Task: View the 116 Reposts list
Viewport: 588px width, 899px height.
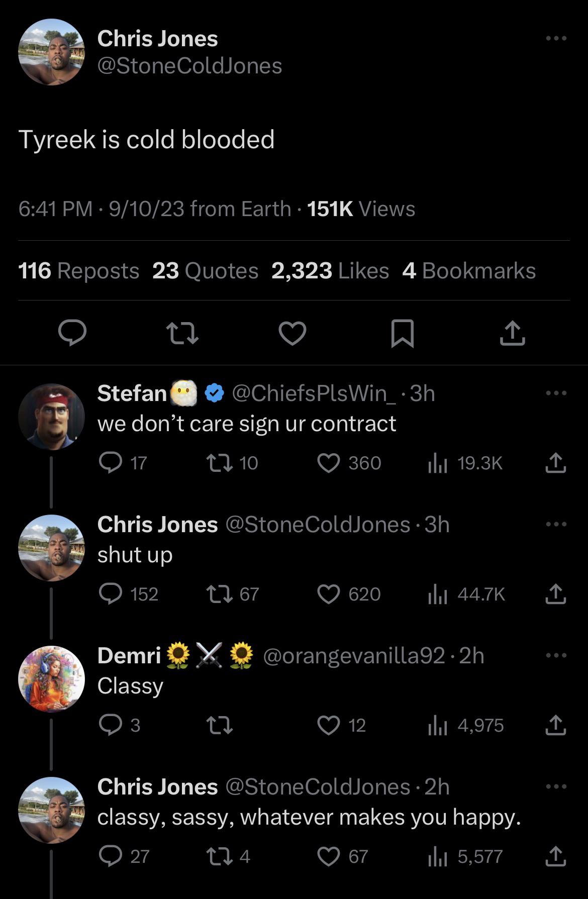Action: [79, 271]
